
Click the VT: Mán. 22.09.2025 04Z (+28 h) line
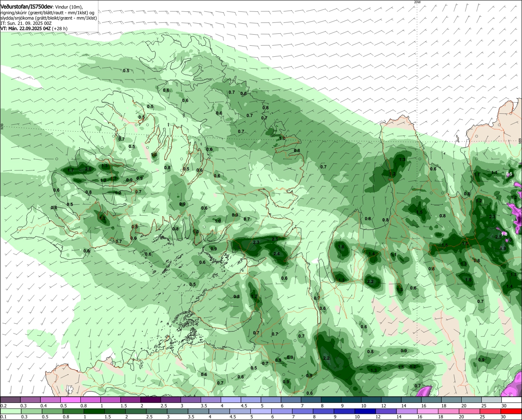(x=34, y=29)
